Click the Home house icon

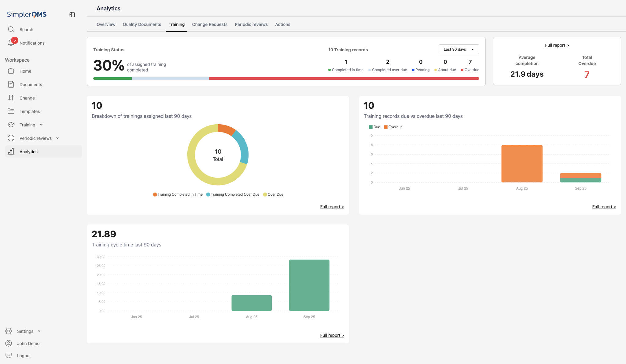pyautogui.click(x=11, y=71)
